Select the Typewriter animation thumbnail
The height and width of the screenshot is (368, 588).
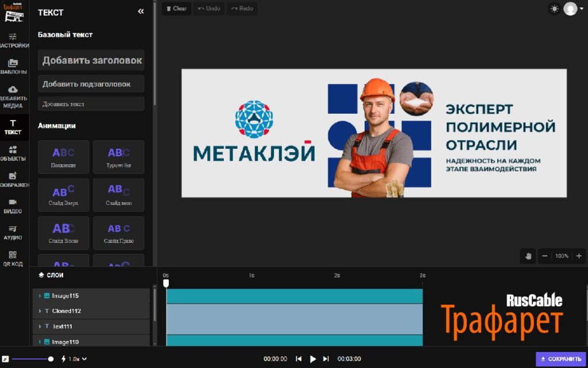pyautogui.click(x=118, y=157)
